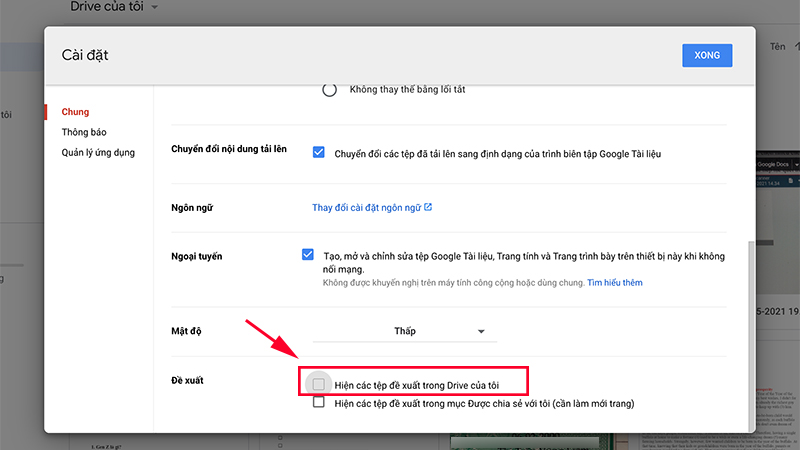
Task: Select the Chung settings tab
Action: (75, 112)
